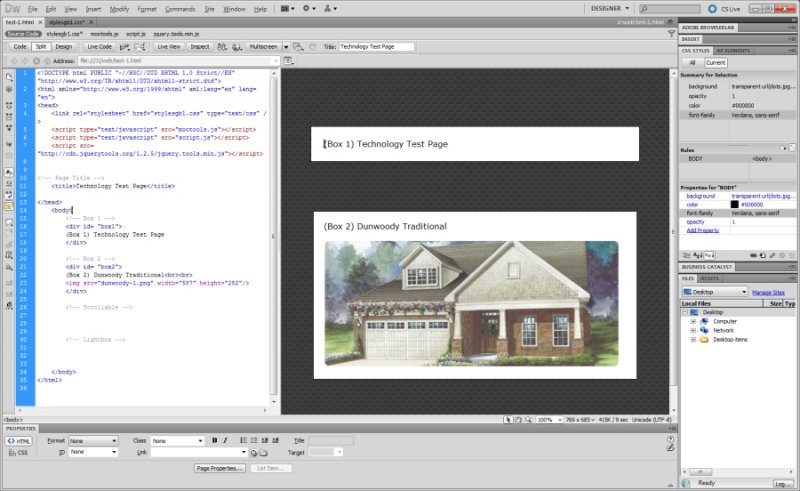Open the Modify menu
The width and height of the screenshot is (800, 491).
tap(119, 9)
